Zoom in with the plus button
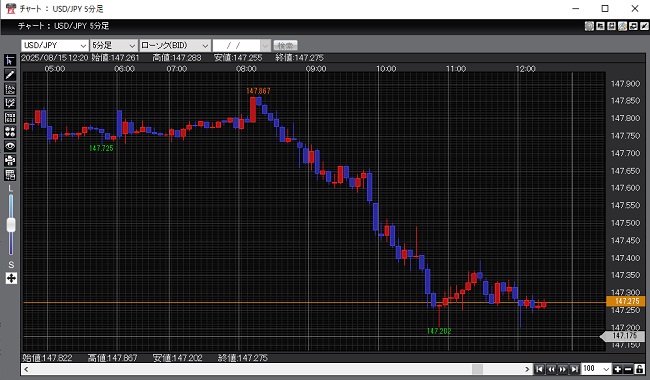The image size is (650, 380). pyautogui.click(x=617, y=369)
